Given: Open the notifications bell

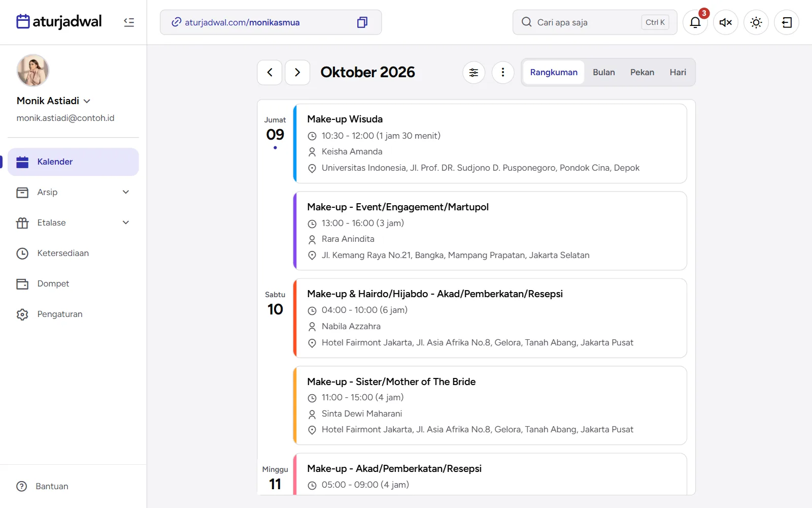Looking at the screenshot, I should click(695, 22).
